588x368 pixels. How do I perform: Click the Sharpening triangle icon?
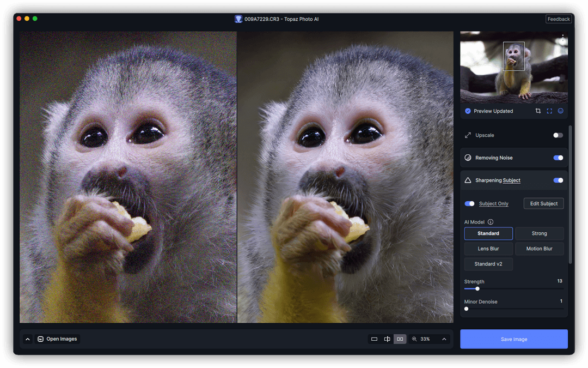tap(468, 180)
